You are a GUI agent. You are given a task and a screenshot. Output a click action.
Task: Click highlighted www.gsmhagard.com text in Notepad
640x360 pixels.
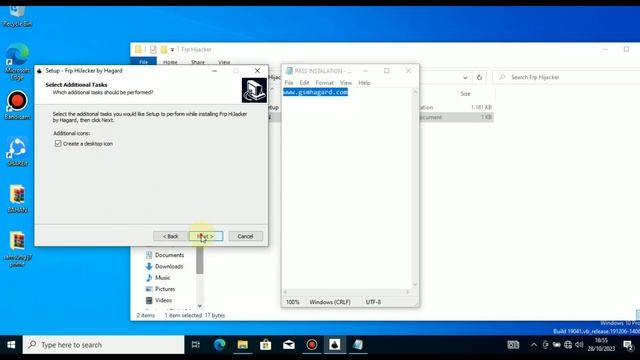tap(316, 92)
